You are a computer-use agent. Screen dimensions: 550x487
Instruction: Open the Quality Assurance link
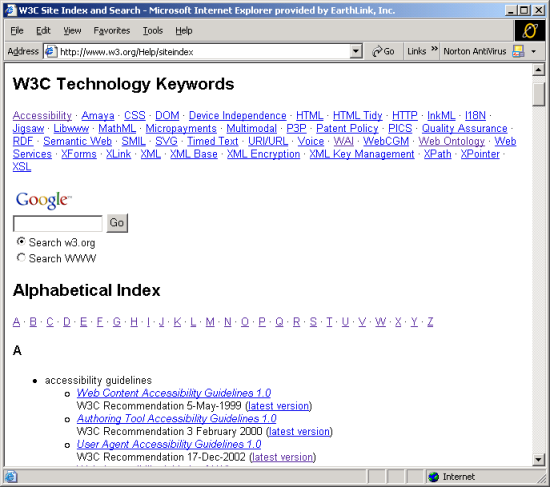[x=464, y=128]
